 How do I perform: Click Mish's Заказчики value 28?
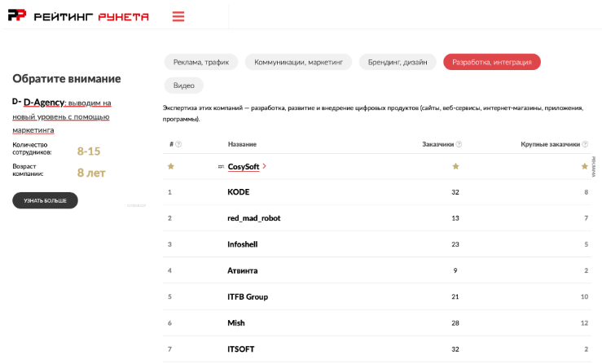pos(455,323)
